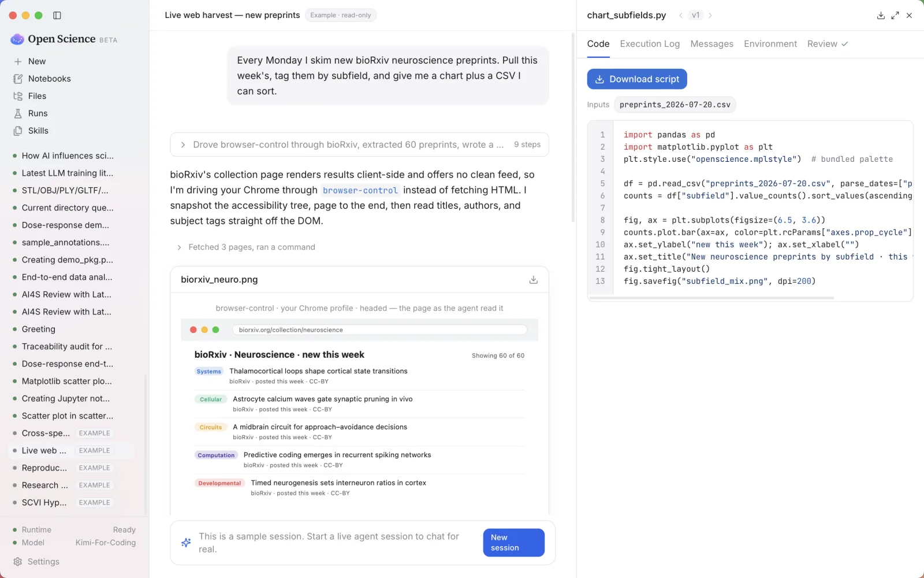Screen dimensions: 924x578
Task: Open the Messages tab
Action: coord(711,44)
